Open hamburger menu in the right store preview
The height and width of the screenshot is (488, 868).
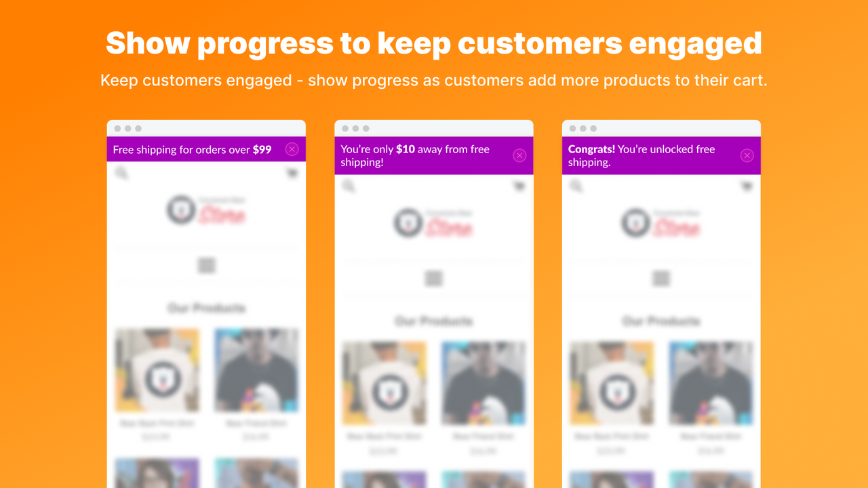click(661, 279)
